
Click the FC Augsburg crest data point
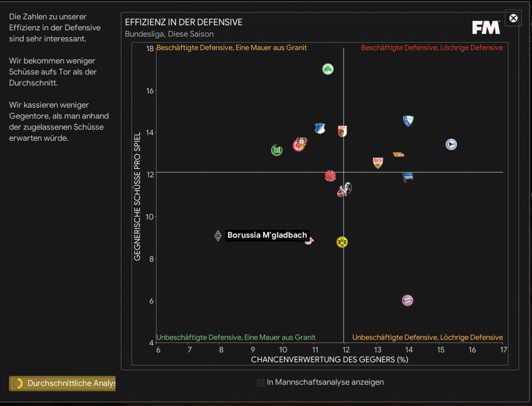342,131
